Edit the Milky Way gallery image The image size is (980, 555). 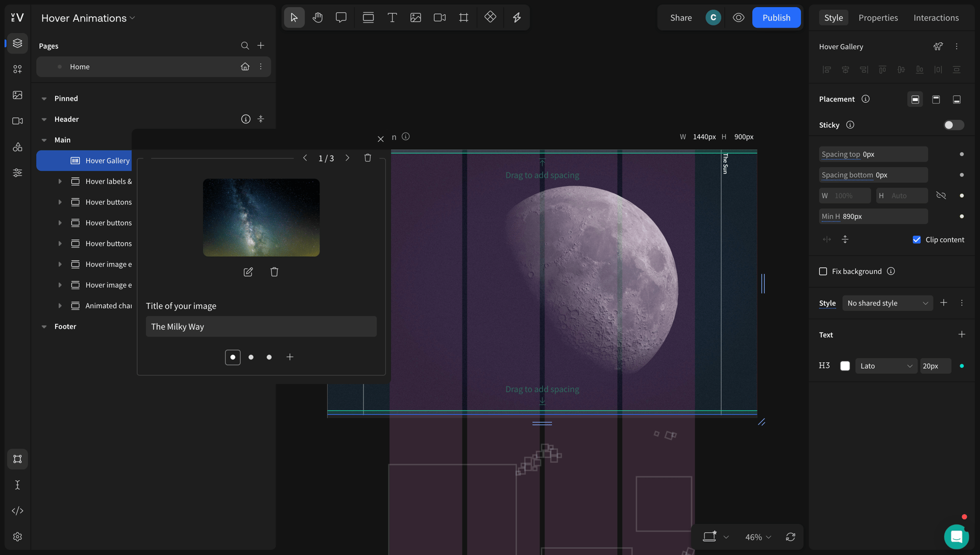click(248, 272)
